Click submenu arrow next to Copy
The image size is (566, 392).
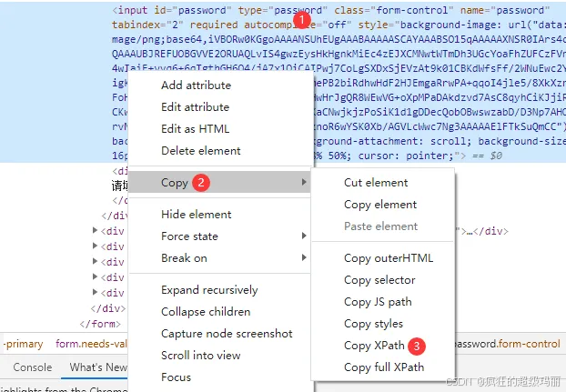point(304,182)
